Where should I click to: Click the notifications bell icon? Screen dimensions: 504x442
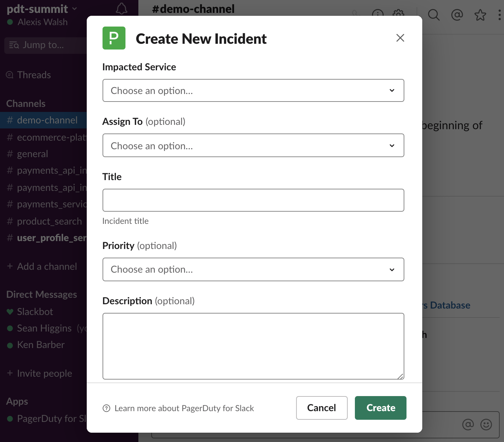coord(122,9)
